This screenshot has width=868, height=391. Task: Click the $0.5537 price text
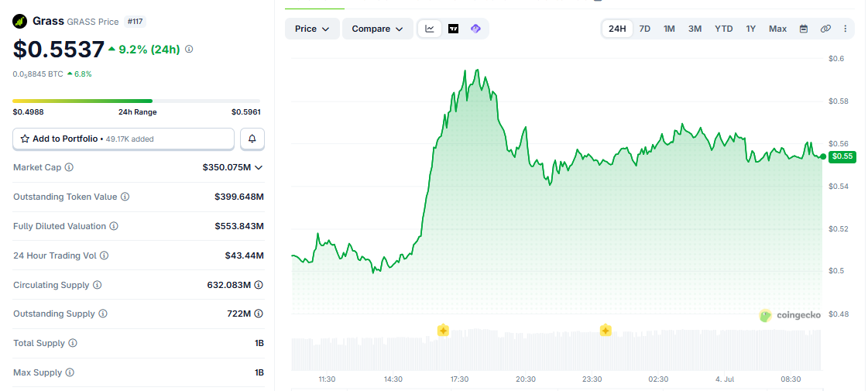59,50
